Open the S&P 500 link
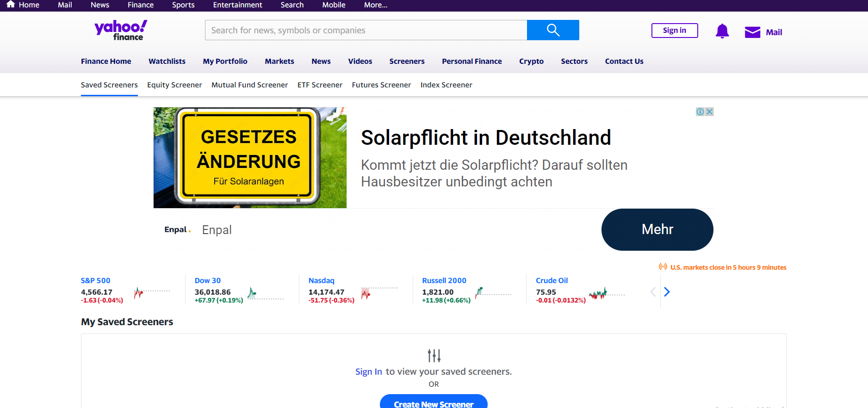This screenshot has width=868, height=408. 96,280
